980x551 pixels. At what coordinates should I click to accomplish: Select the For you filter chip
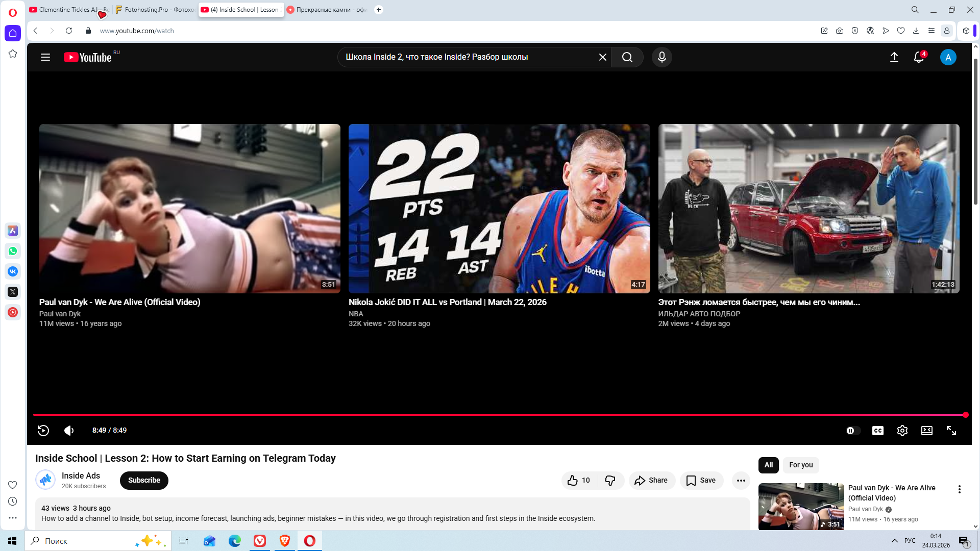point(800,465)
